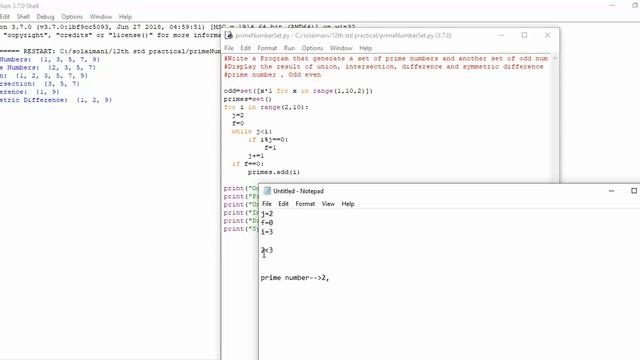This screenshot has width=640, height=360.
Task: Open Edit menu in primeNumberSet.py editor
Action: [245, 48]
